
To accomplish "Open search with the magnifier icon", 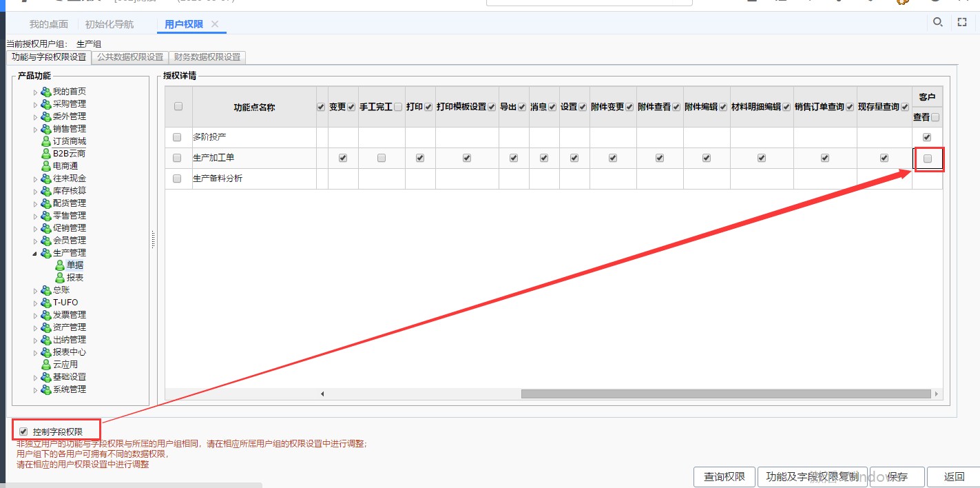I will click(937, 22).
